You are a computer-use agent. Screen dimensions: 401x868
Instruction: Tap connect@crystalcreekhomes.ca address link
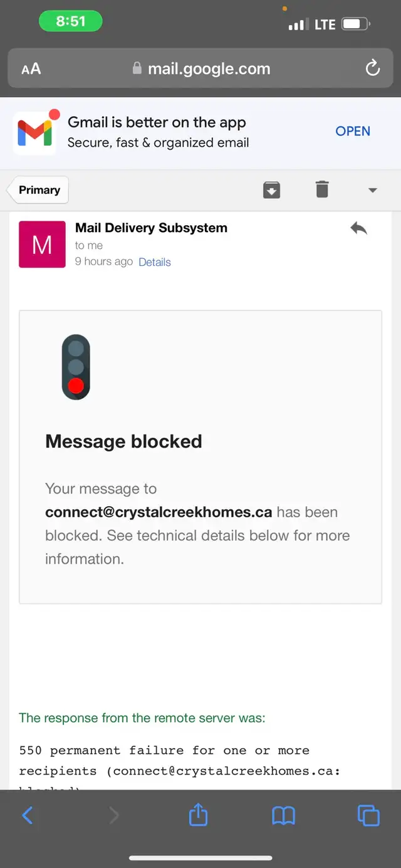(x=159, y=512)
